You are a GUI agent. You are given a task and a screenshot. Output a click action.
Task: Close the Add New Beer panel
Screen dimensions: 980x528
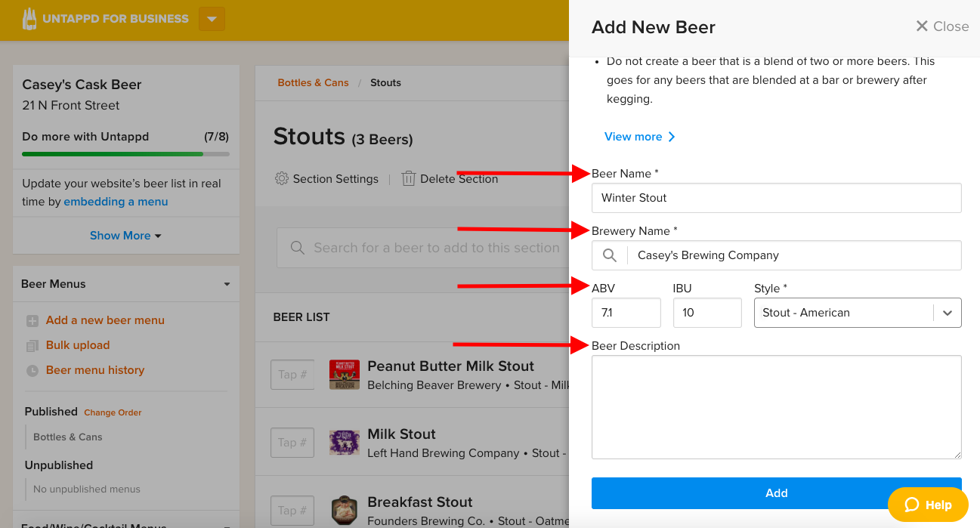[941, 26]
